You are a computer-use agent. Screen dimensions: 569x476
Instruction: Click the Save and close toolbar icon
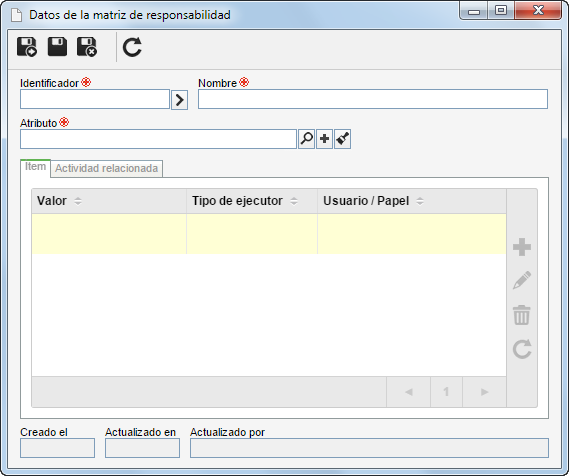[87, 47]
